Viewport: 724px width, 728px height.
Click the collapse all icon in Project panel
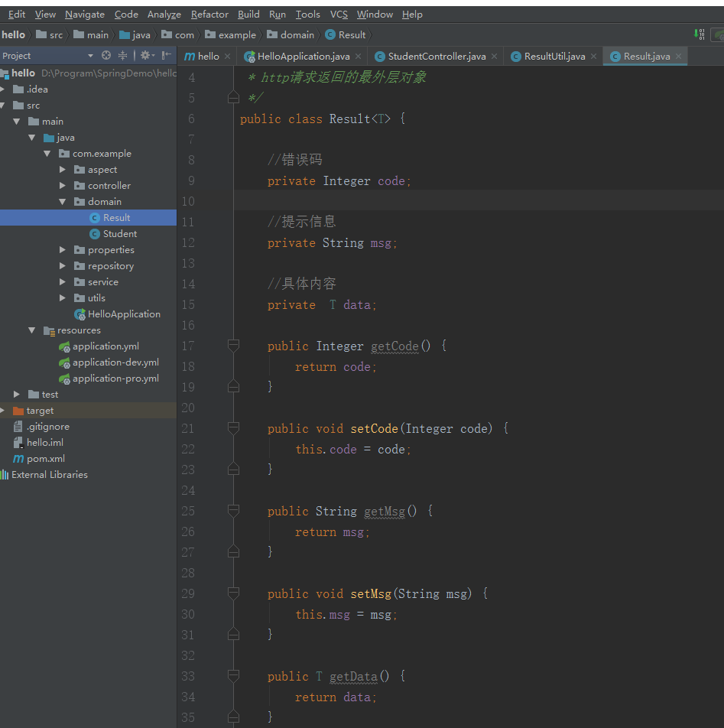pyautogui.click(x=122, y=56)
